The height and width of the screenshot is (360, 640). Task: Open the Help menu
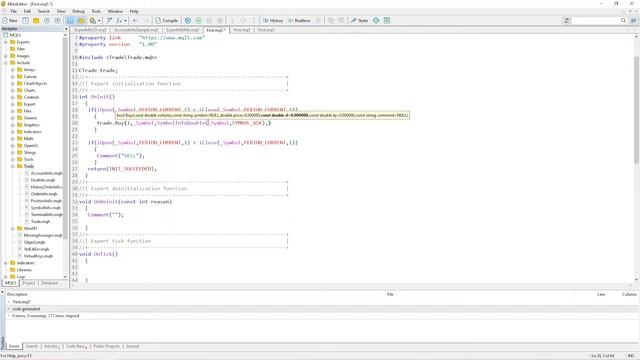click(x=134, y=11)
